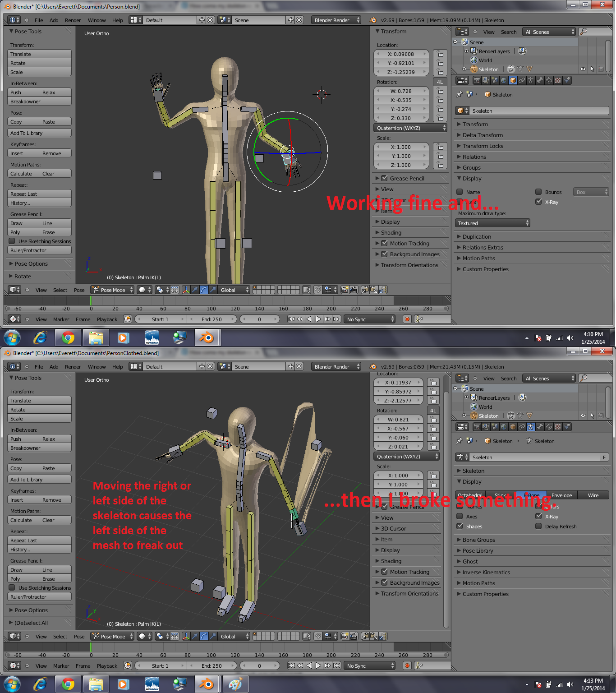Click OpenGL render animation icon in Person.blend

pos(354,290)
